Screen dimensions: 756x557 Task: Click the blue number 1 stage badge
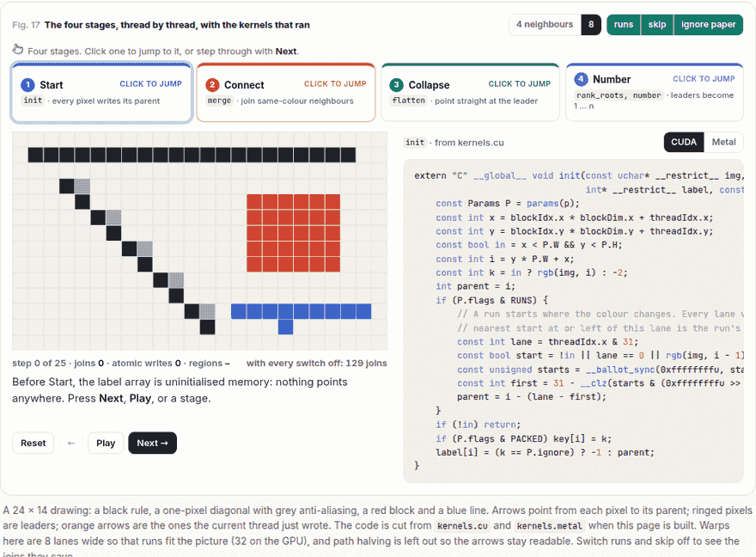(28, 85)
